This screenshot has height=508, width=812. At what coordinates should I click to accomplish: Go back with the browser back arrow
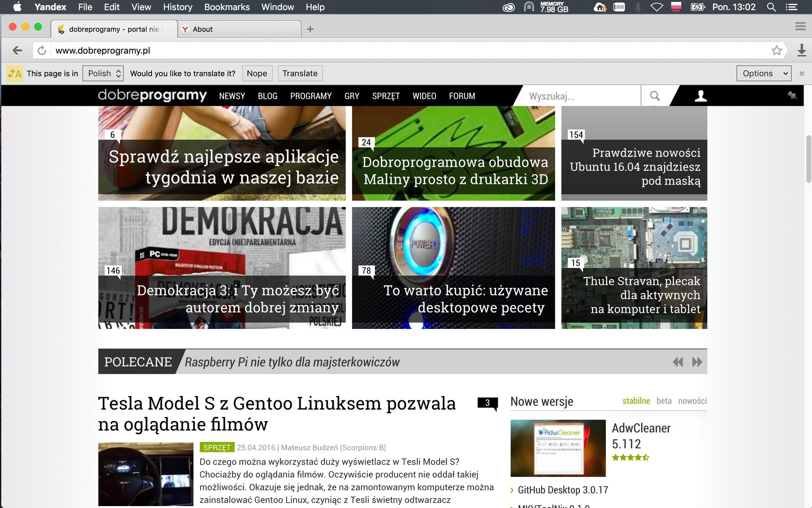point(17,51)
